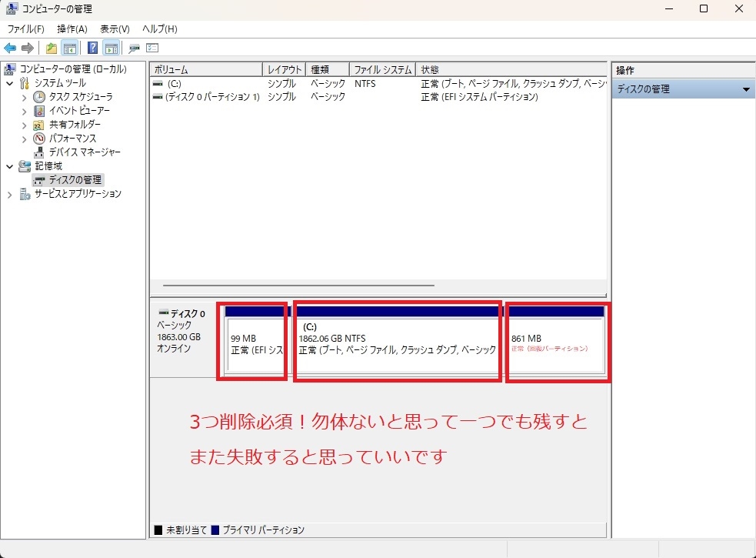
Task: Open the ファイル(F) menu
Action: click(x=26, y=29)
